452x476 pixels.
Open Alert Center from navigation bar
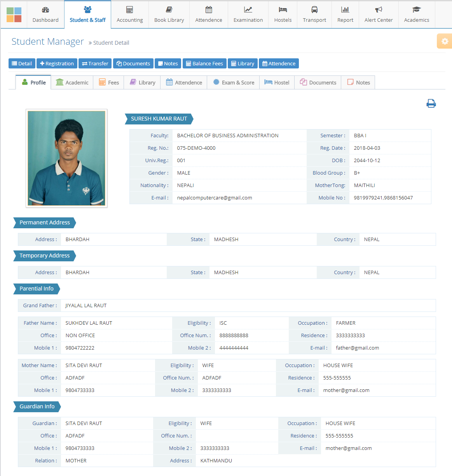tap(379, 15)
